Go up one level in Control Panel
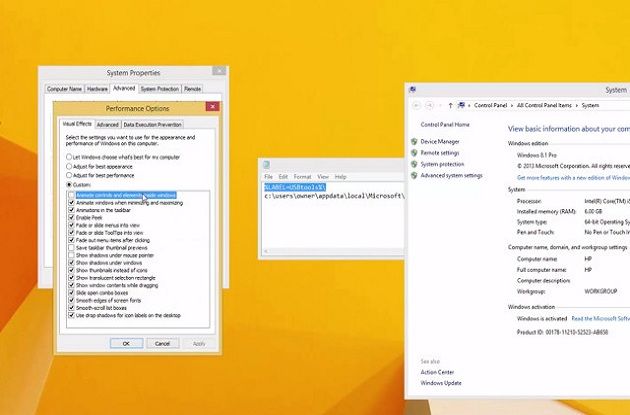 click(x=450, y=105)
